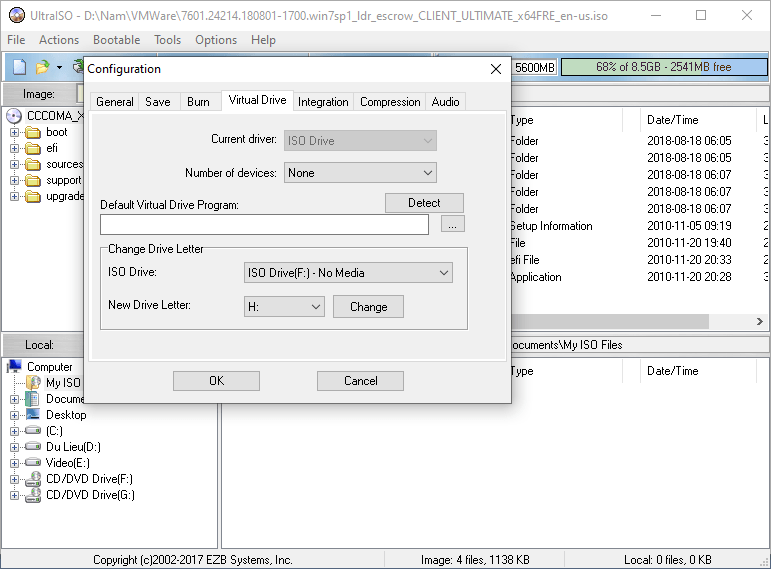Click the boot folder icon

33,132
